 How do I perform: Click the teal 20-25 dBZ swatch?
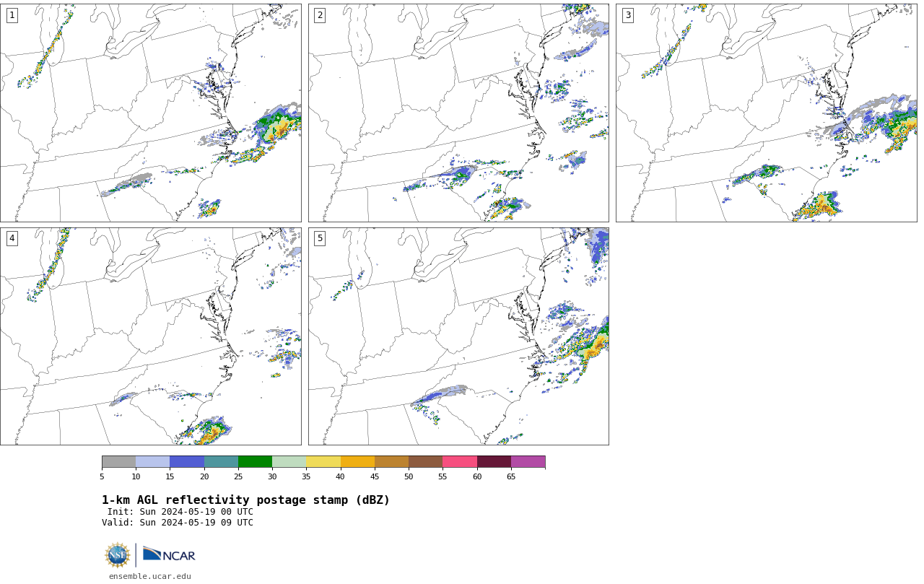click(x=221, y=462)
